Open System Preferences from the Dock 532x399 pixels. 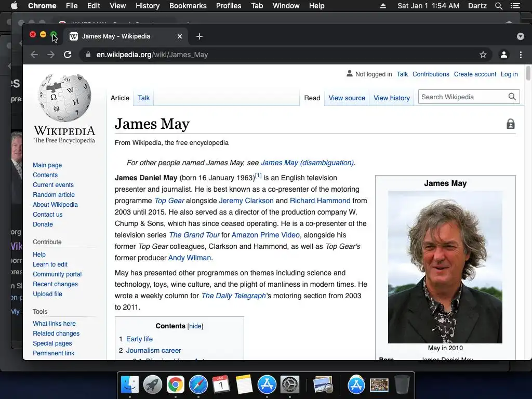point(289,385)
